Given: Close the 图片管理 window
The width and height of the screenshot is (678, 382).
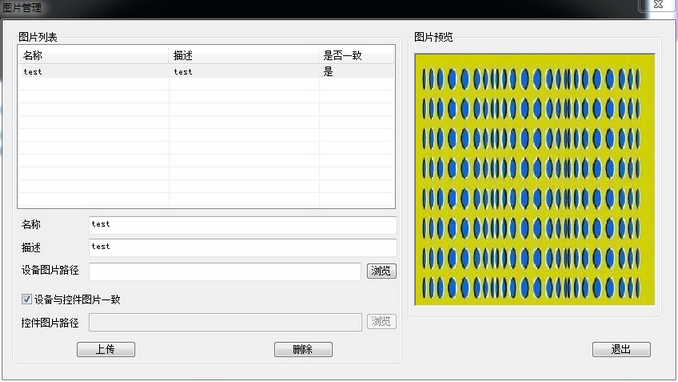Looking at the screenshot, I should [658, 4].
